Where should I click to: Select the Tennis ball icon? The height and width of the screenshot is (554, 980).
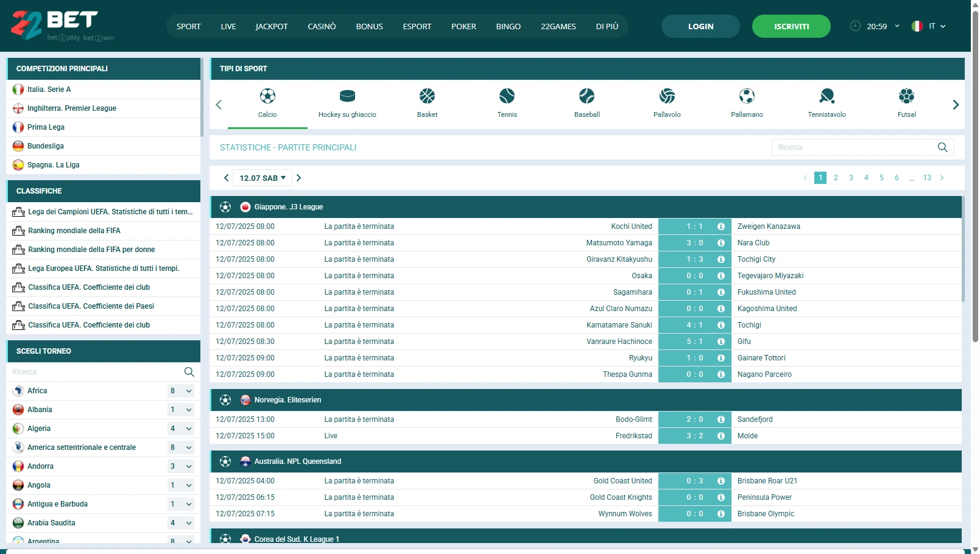tap(507, 96)
